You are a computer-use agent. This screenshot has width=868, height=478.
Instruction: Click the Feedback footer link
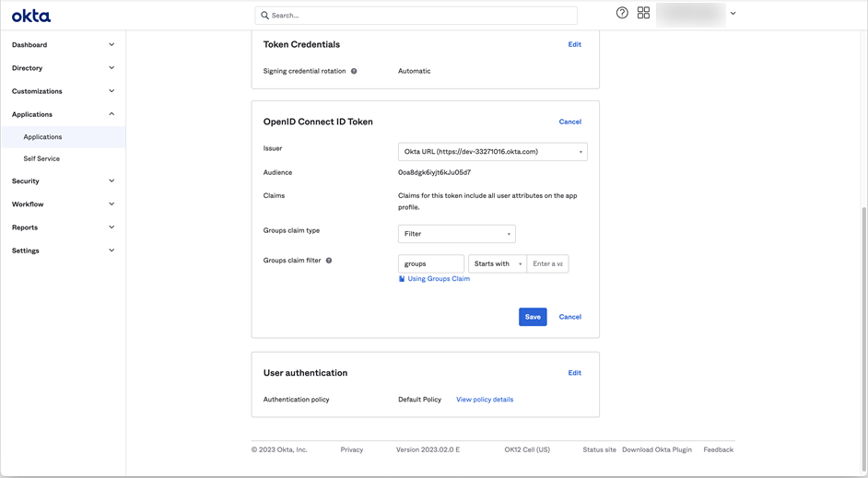click(718, 449)
